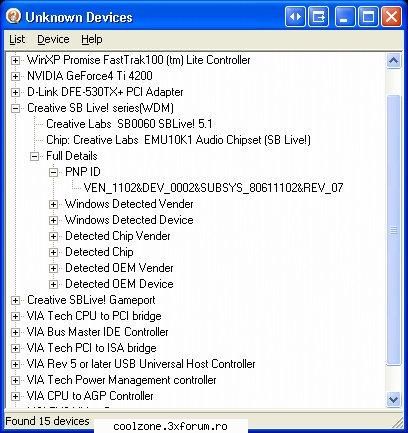Screen dimensions: 408x433
Task: Expand WinXP Promise FastTrak100 Lite Controller node
Action: coord(15,60)
